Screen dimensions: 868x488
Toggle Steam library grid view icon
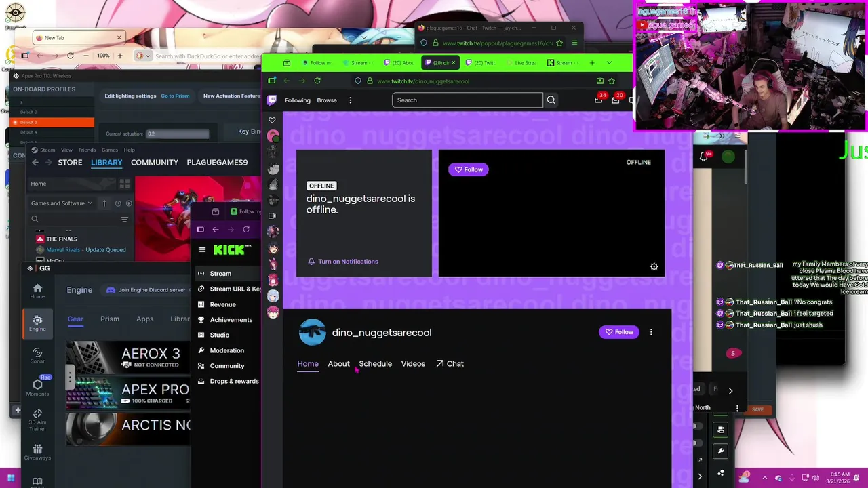coord(125,184)
